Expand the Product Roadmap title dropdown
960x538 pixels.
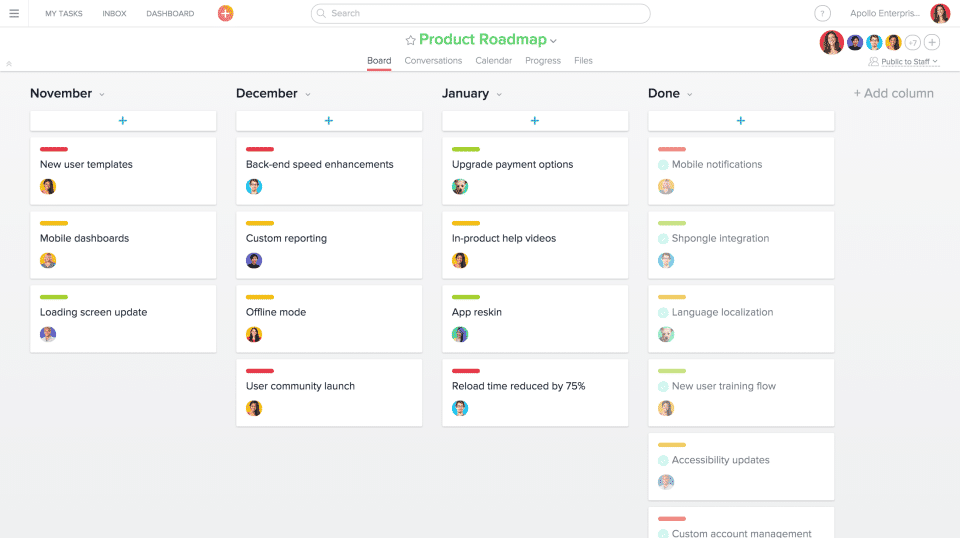click(x=554, y=41)
